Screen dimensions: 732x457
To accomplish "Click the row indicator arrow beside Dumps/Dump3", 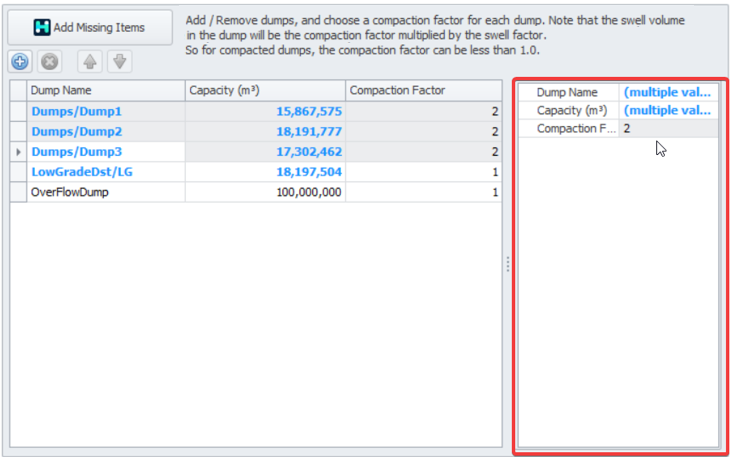I will (19, 151).
